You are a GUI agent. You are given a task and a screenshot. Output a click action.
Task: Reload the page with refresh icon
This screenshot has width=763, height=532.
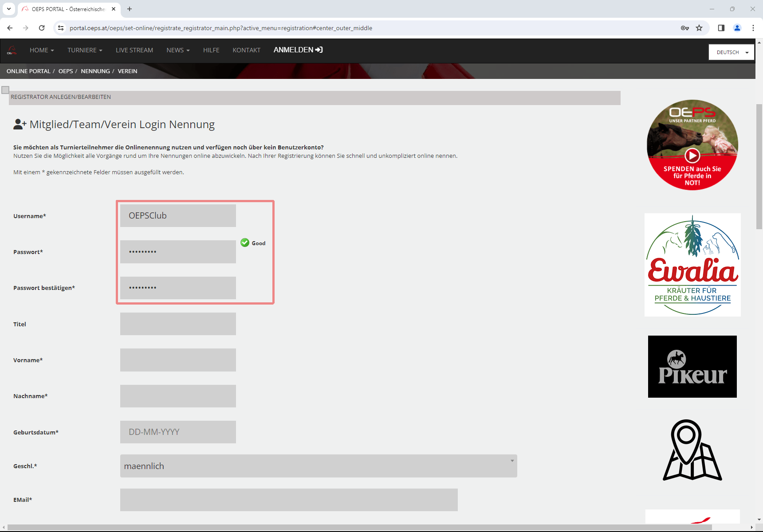click(x=42, y=28)
